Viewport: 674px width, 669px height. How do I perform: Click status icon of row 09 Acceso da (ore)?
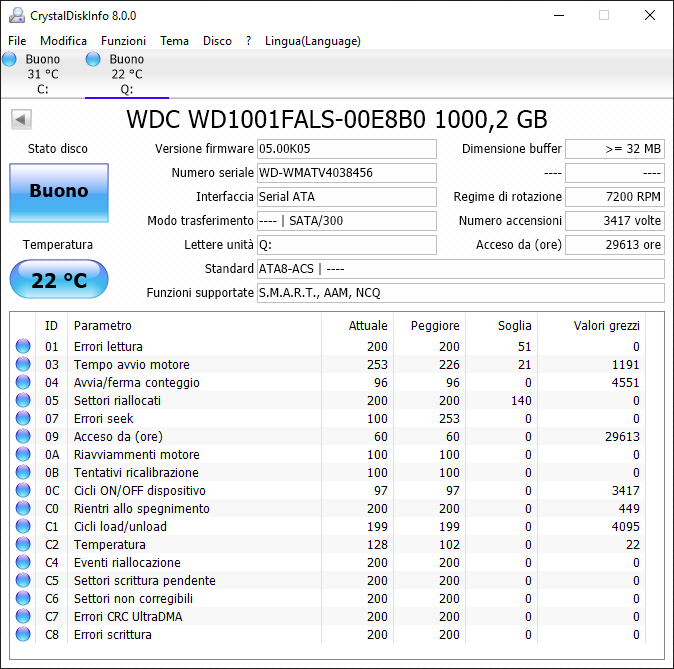pos(23,436)
